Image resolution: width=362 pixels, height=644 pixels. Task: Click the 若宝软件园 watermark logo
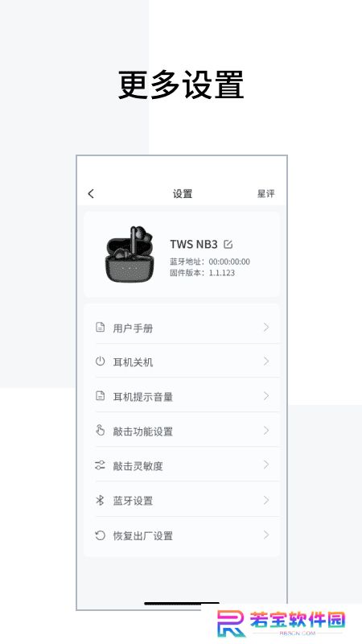[x=281, y=623]
